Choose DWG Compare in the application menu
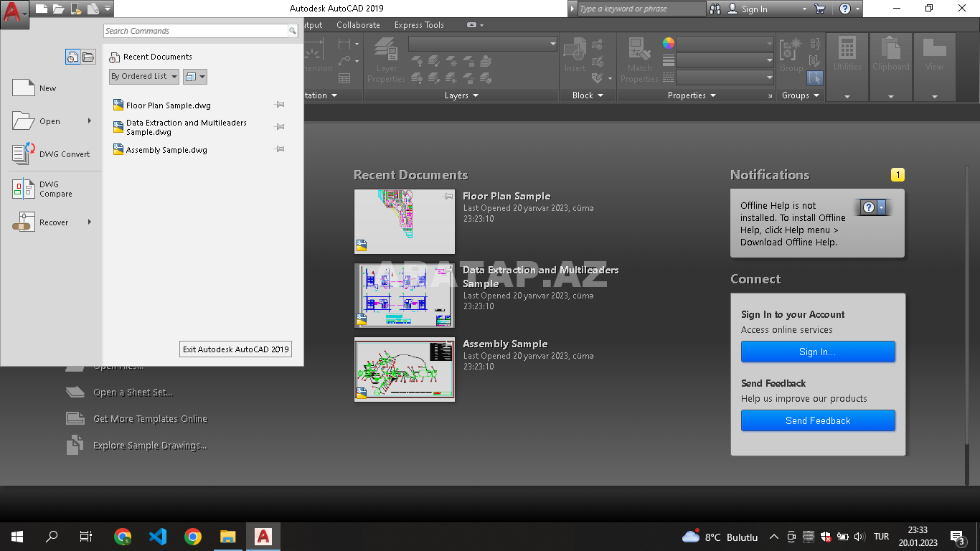 (x=52, y=189)
